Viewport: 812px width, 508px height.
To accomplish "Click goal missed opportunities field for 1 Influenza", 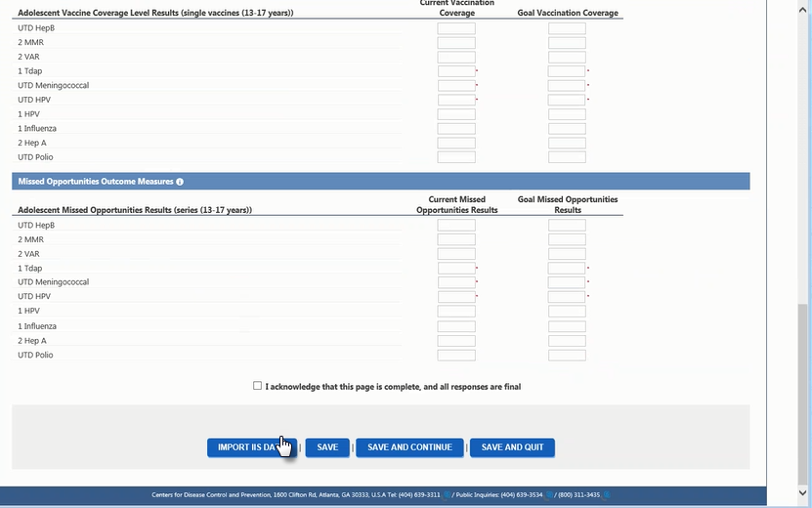I will tap(567, 326).
